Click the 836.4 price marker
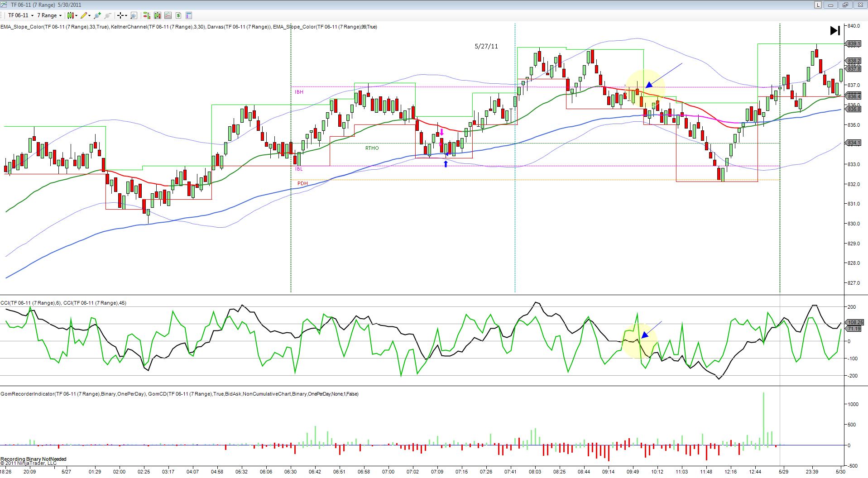The image size is (868, 478). pyautogui.click(x=854, y=96)
